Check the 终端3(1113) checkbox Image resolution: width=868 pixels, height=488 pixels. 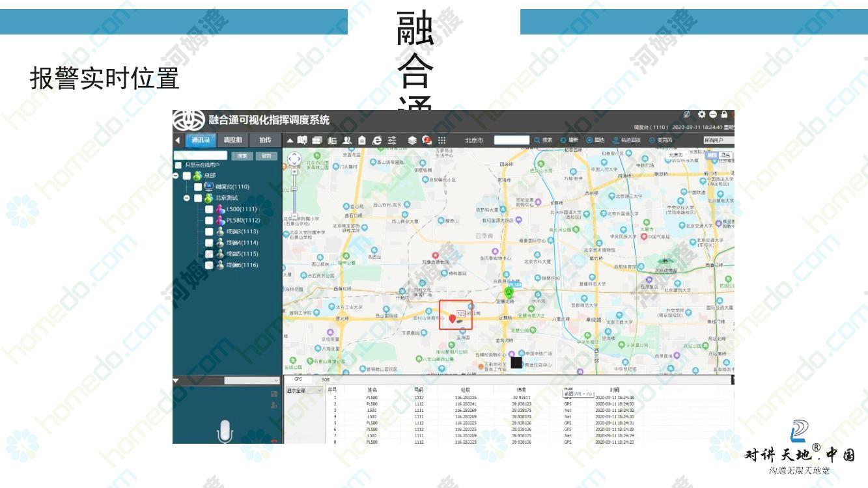click(x=209, y=232)
